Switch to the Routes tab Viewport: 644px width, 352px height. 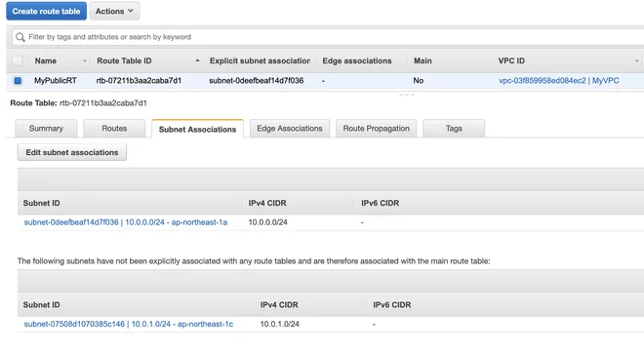[x=114, y=129]
